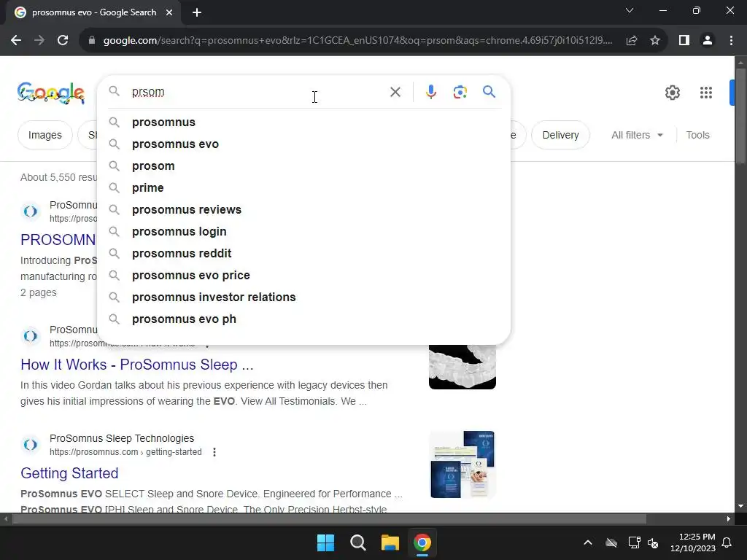Submit search with blue magnifier icon
The image size is (747, 560).
pyautogui.click(x=489, y=91)
